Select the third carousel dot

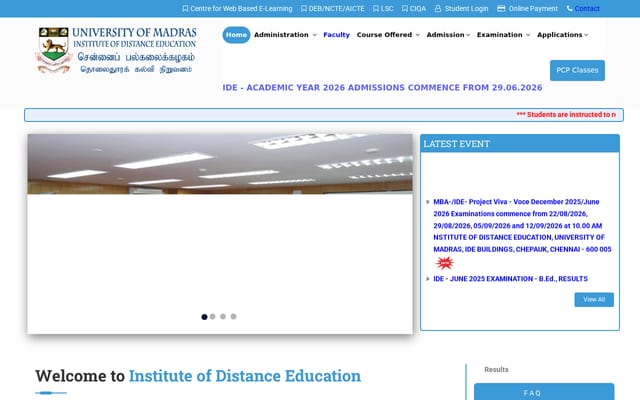223,316
